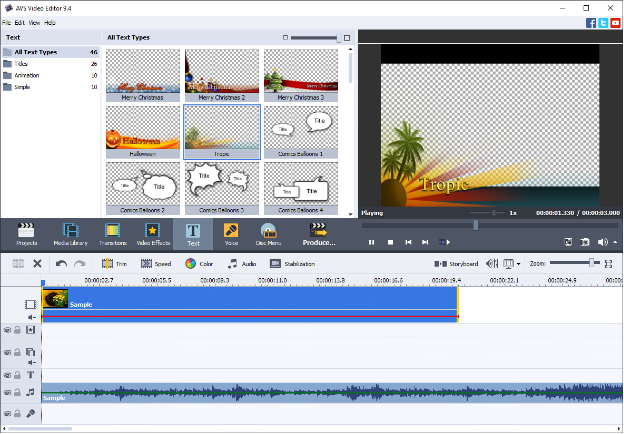This screenshot has width=624, height=434.
Task: Open the View menu
Action: click(35, 21)
